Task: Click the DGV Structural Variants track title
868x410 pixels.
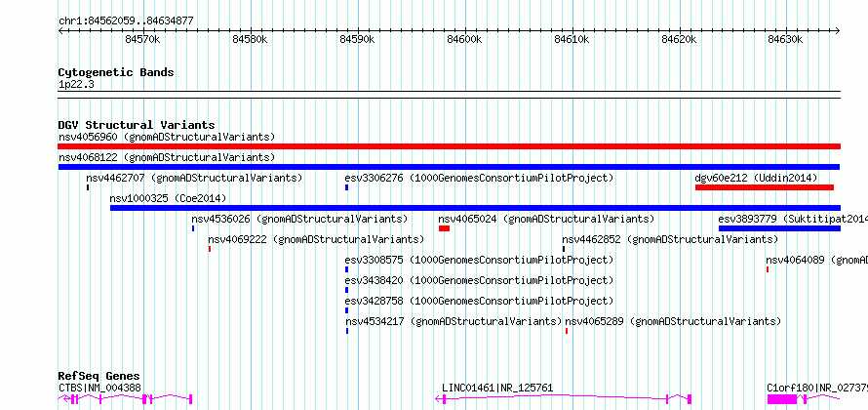Action: (x=137, y=125)
